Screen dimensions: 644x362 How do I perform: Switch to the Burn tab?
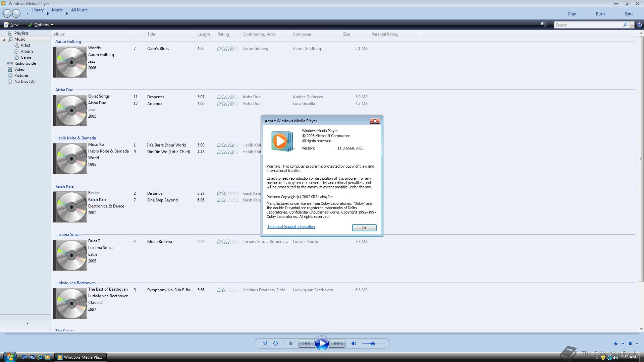click(x=600, y=14)
